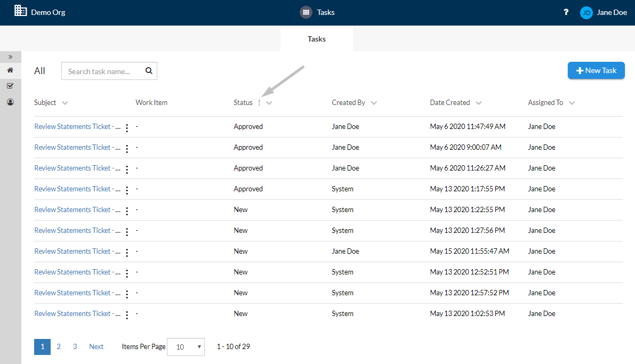Screen dimensions: 635x364
Task: Go to Home in the sidebar
Action: (11, 70)
